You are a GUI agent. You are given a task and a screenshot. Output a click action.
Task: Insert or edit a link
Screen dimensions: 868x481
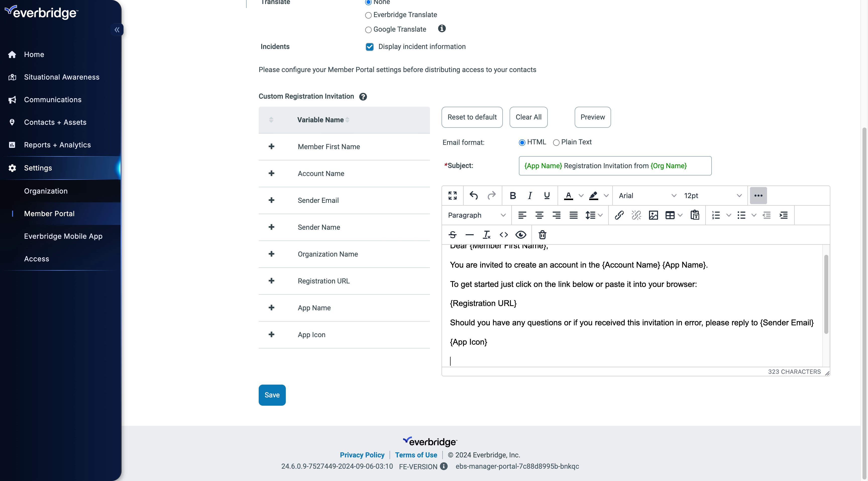tap(619, 215)
